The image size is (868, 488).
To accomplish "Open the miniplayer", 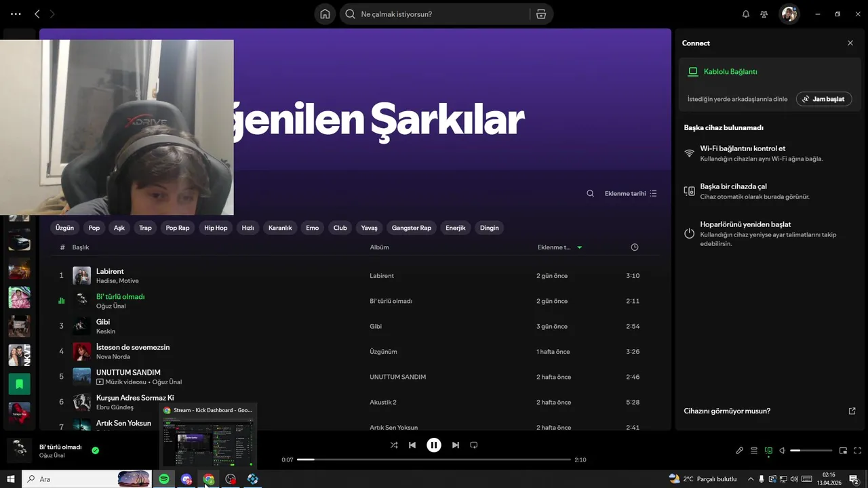I will pos(843,451).
